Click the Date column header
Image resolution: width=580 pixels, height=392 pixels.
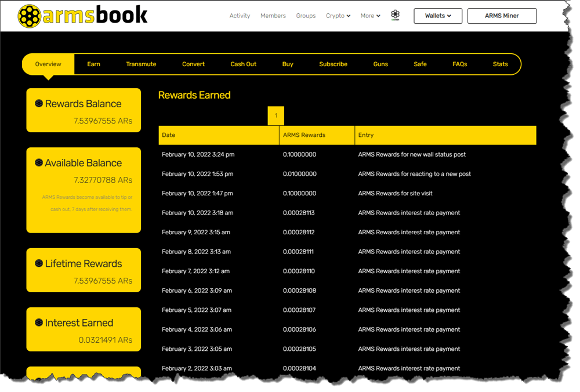[219, 135]
